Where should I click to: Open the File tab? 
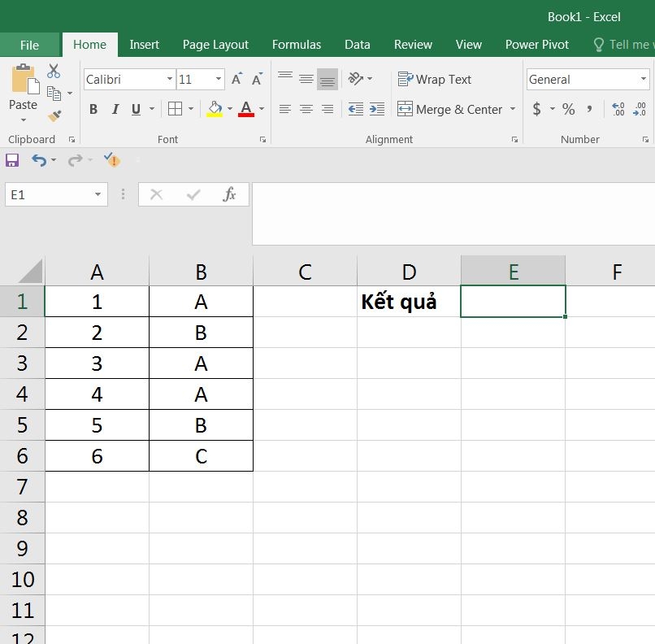[x=29, y=45]
